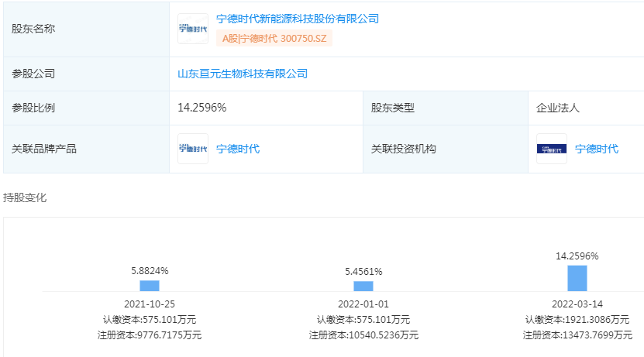Open the 宁德时代 brand product link
Image resolution: width=644 pixels, height=357 pixels.
(x=238, y=149)
